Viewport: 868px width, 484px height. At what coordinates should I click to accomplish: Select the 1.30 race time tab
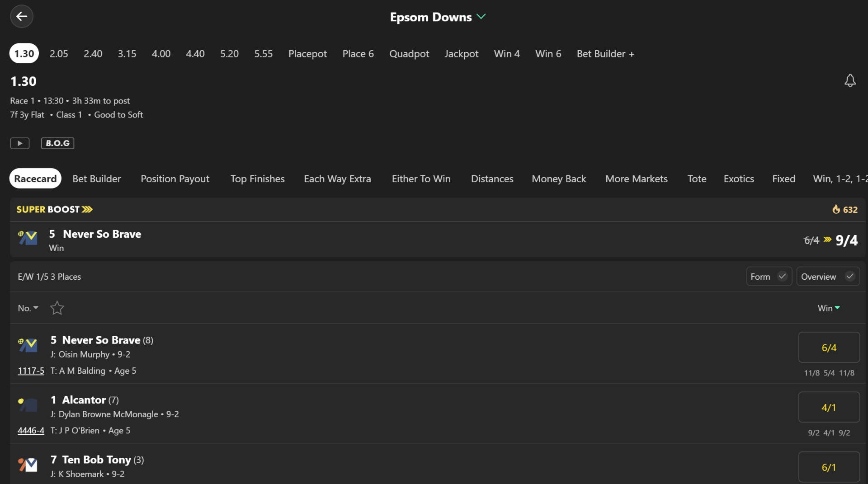(x=24, y=53)
